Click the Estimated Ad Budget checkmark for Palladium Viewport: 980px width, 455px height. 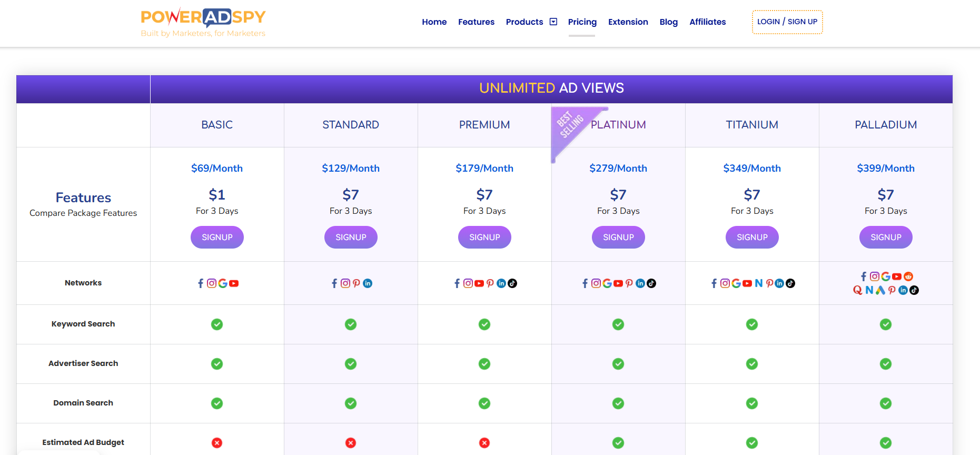point(886,443)
